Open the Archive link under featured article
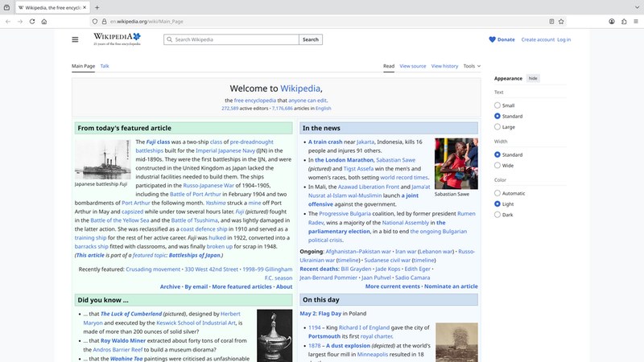 [170, 287]
